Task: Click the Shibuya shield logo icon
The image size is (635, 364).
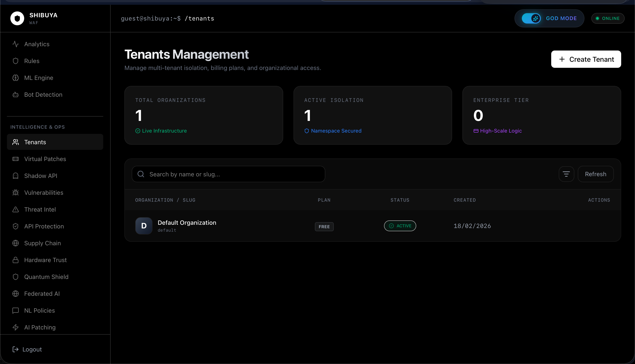Action: (17, 18)
